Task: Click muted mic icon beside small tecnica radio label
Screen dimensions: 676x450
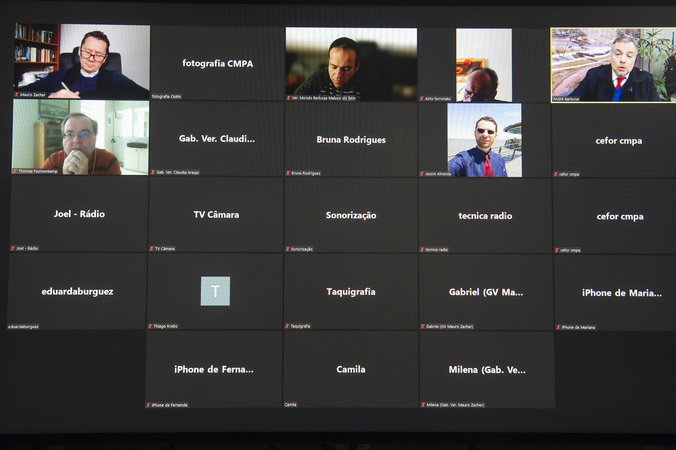Action: tap(422, 250)
